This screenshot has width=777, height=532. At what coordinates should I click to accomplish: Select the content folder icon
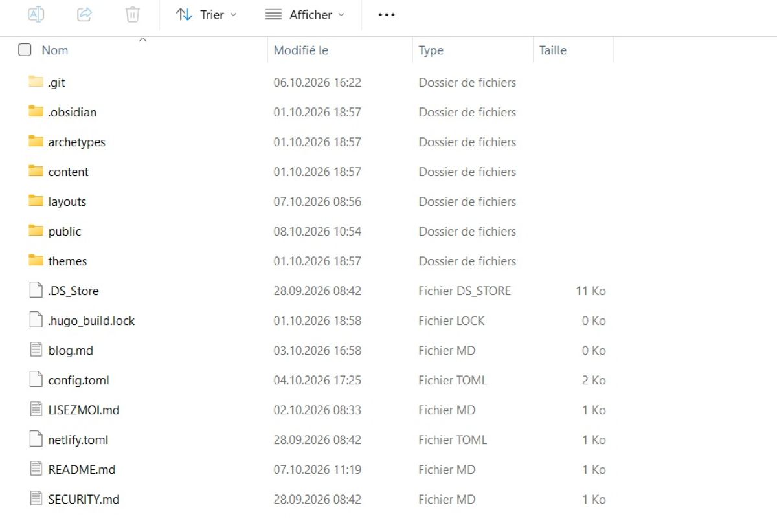36,172
